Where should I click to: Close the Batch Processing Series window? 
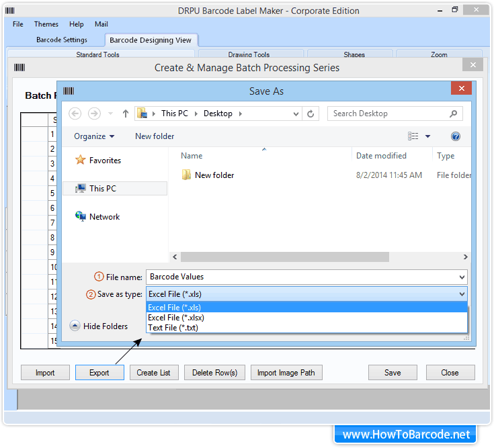(473, 65)
